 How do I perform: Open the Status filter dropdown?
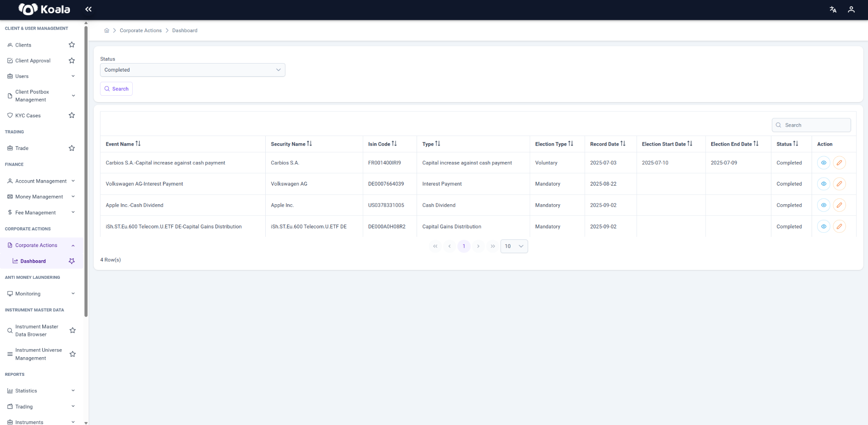tap(192, 70)
